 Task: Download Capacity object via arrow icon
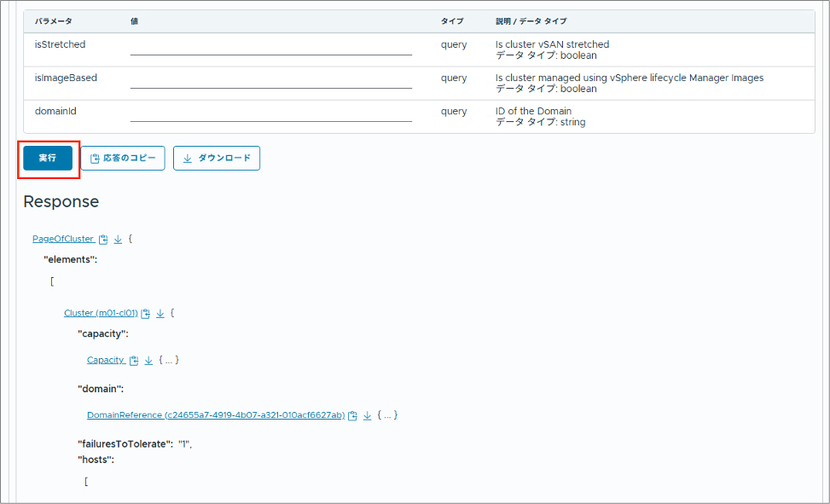pyautogui.click(x=148, y=361)
